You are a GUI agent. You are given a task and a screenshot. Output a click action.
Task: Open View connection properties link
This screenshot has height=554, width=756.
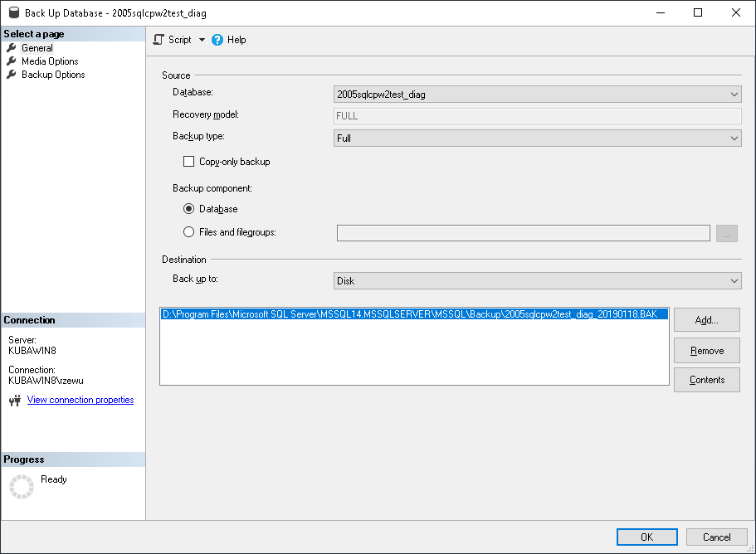80,400
